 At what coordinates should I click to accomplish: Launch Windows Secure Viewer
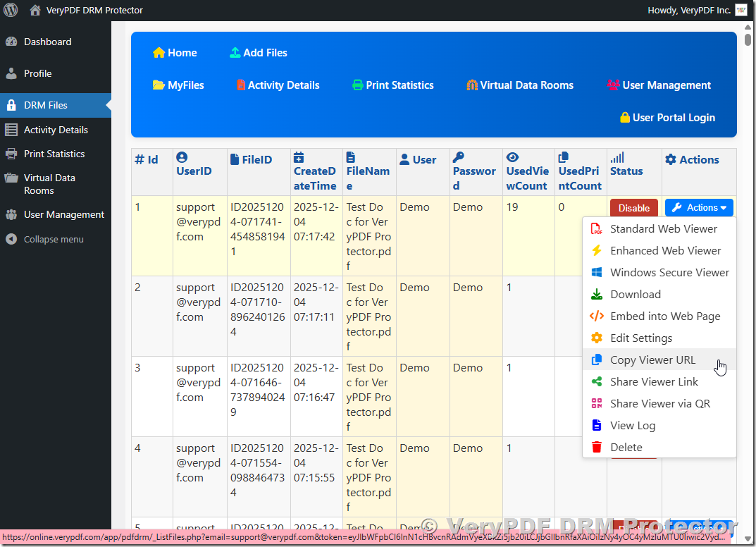click(x=669, y=272)
